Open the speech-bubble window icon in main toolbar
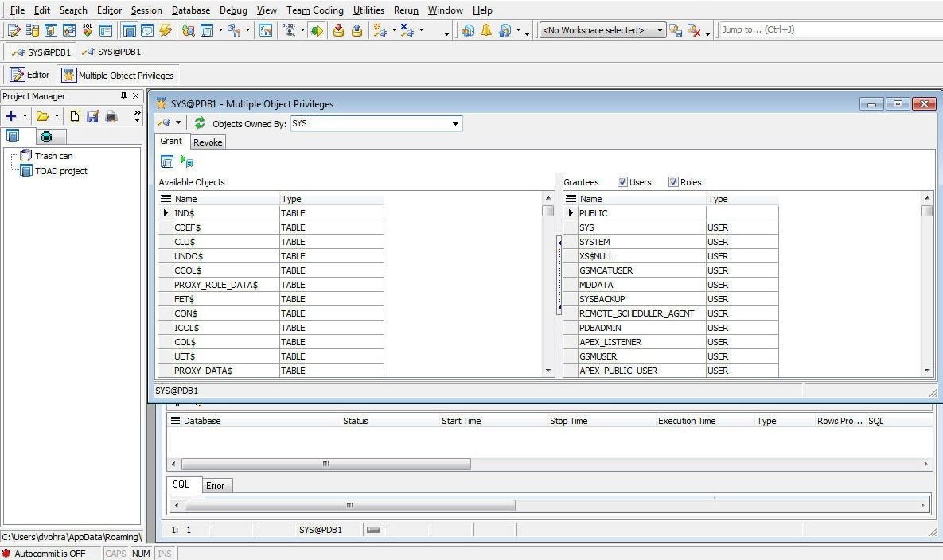This screenshot has width=943, height=560. click(x=147, y=30)
